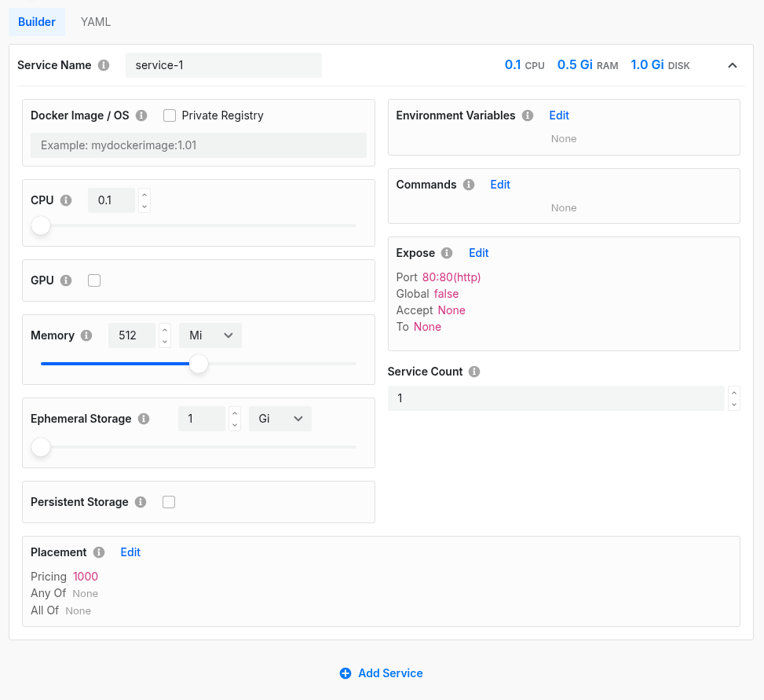764x700 pixels.
Task: Switch to the YAML tab
Action: click(95, 21)
